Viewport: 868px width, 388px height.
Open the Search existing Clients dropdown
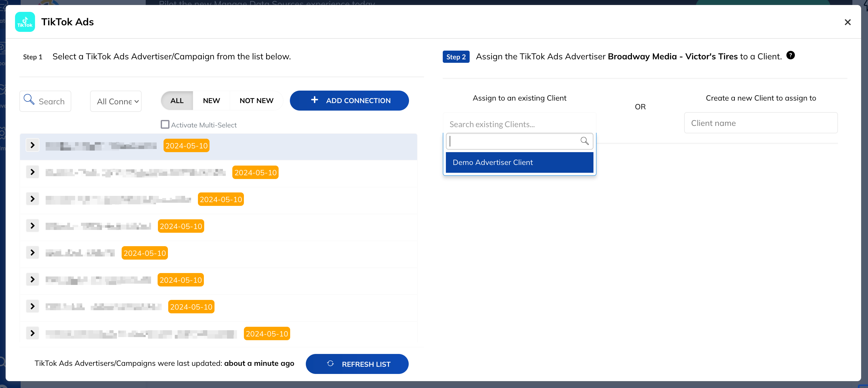coord(519,124)
